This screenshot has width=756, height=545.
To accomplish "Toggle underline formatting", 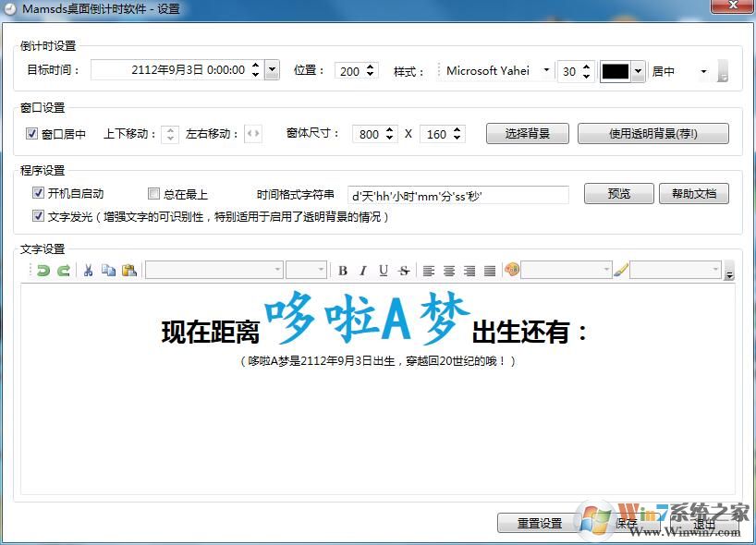I will click(381, 270).
